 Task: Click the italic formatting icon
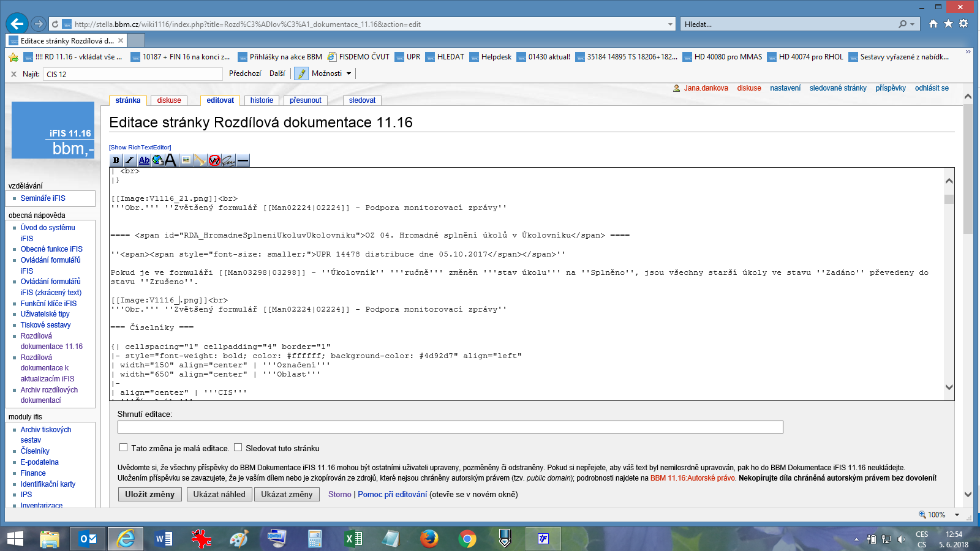pyautogui.click(x=130, y=160)
